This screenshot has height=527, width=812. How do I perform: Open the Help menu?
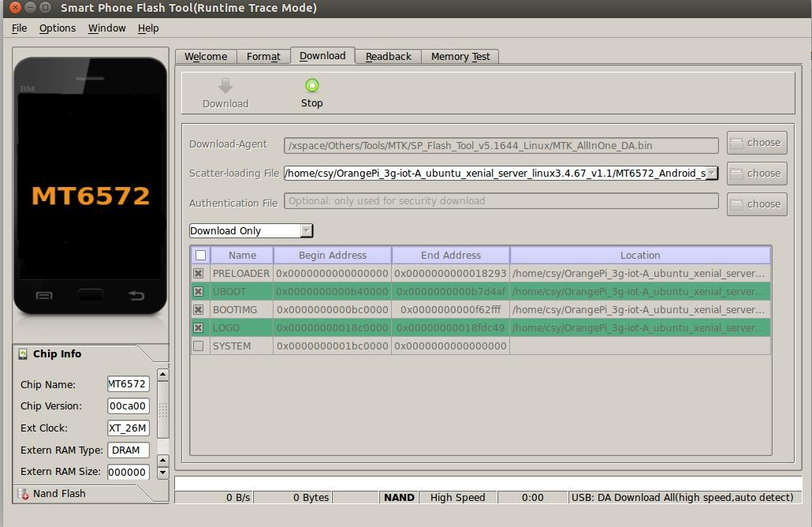pos(148,28)
